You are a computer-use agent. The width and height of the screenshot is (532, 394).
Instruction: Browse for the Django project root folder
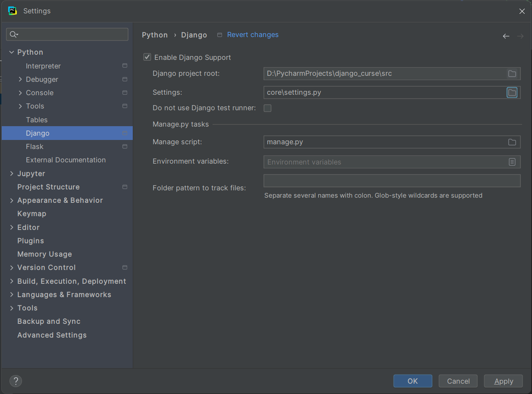(512, 74)
